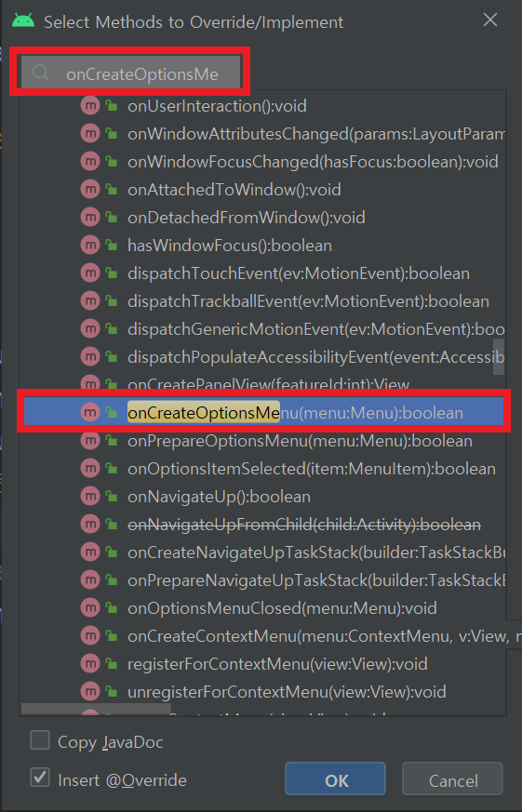Select onUserInteraction():void in the list

pyautogui.click(x=262, y=106)
